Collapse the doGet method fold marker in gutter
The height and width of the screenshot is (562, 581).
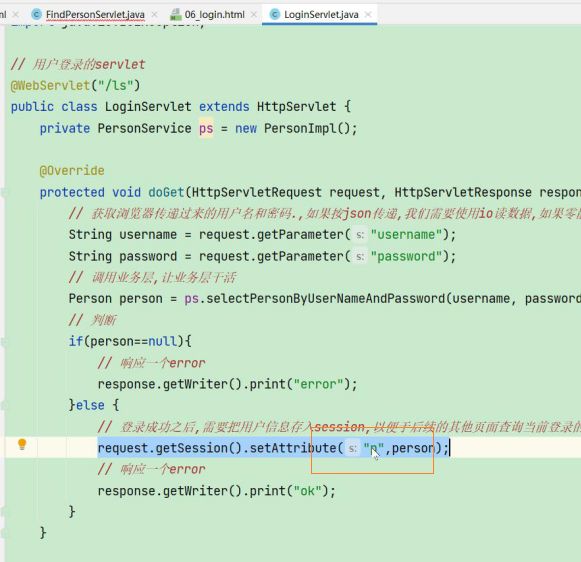click(3, 192)
